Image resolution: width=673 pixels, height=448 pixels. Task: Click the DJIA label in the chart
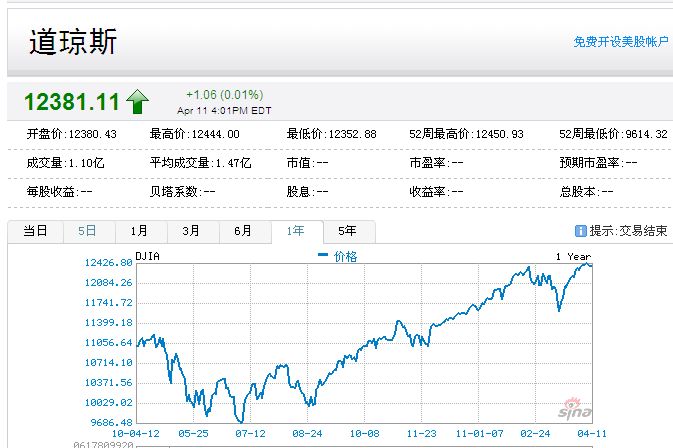pyautogui.click(x=147, y=256)
